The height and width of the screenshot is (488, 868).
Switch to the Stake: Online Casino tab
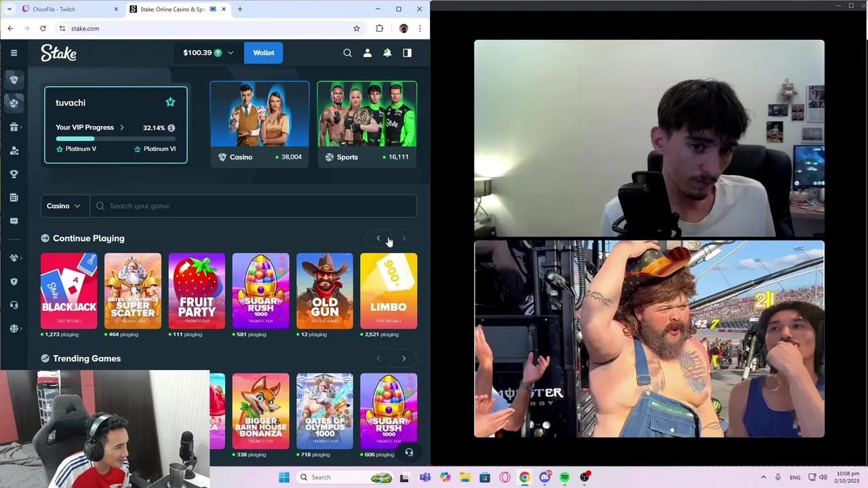click(177, 9)
